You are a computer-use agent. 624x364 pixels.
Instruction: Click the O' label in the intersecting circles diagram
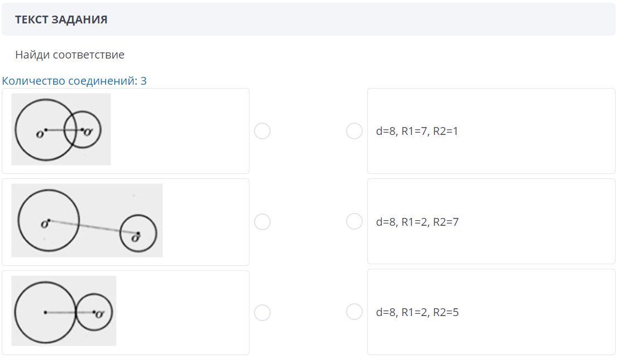(x=88, y=132)
